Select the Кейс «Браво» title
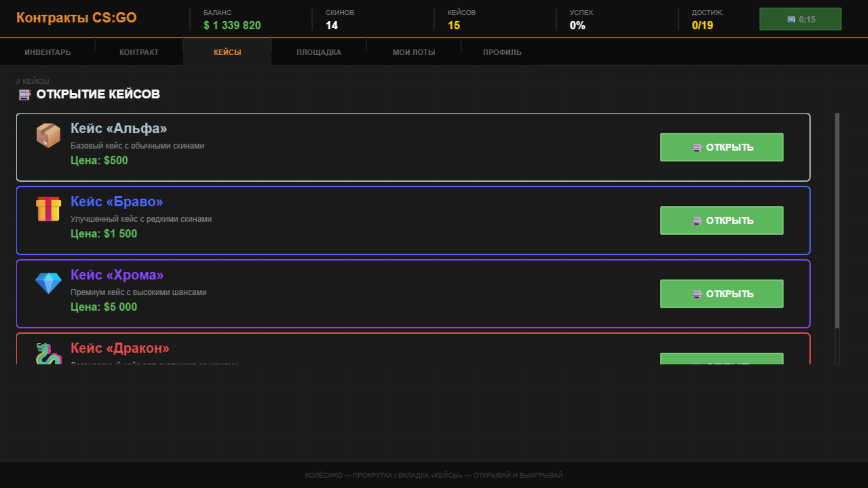 coord(117,202)
